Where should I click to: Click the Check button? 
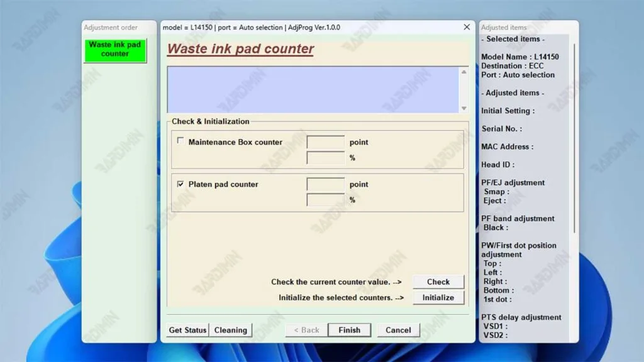(438, 282)
